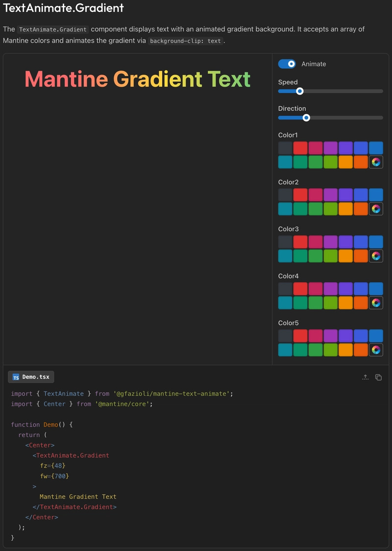Click the fz={48} prop line
The width and height of the screenshot is (392, 551).
pyautogui.click(x=53, y=466)
